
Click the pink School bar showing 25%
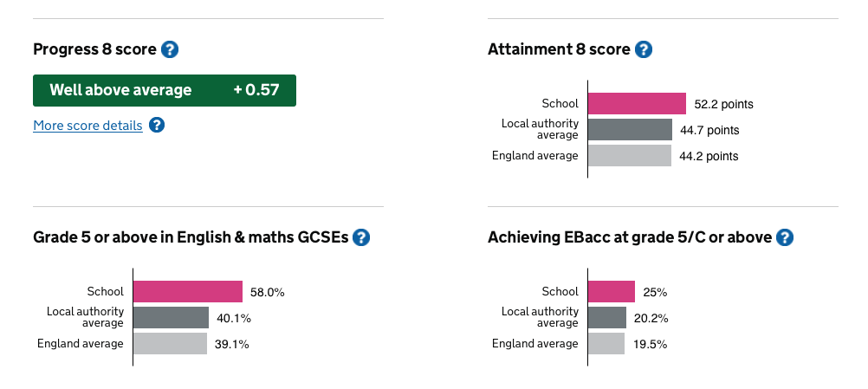[612, 292]
